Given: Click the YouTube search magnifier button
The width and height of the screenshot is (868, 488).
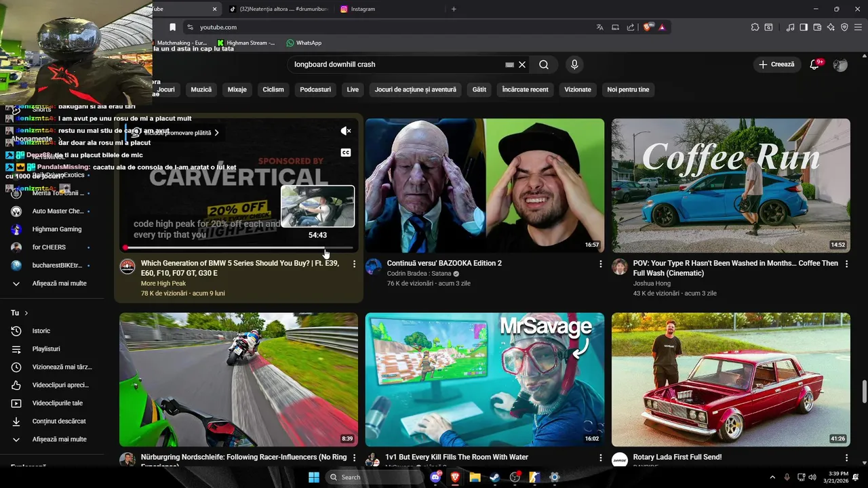Looking at the screenshot, I should tap(544, 64).
